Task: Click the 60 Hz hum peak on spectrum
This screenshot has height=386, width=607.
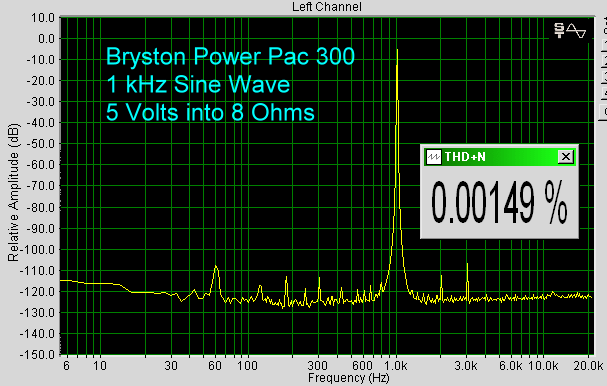Action: pyautogui.click(x=216, y=267)
